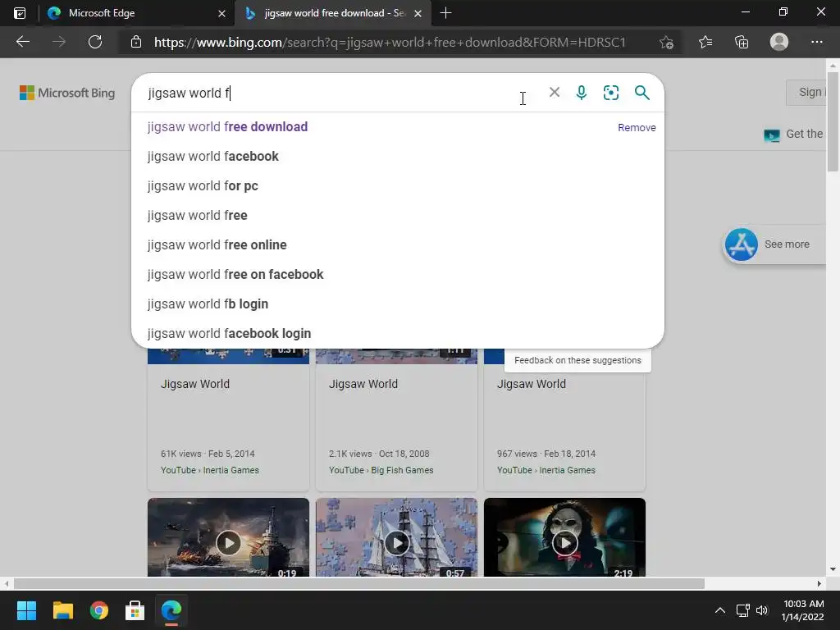
Task: Choose suggestion jigsaw world facebook
Action: point(398,157)
